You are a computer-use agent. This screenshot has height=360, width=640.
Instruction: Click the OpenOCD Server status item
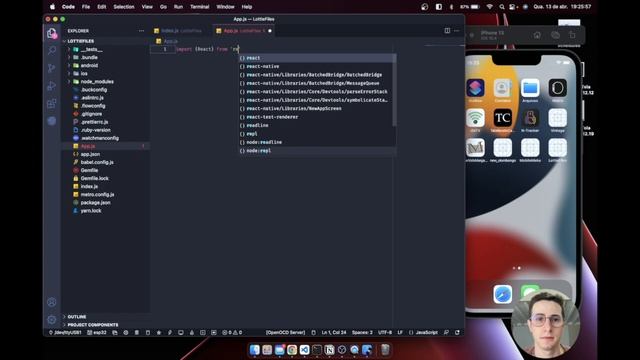pos(285,333)
